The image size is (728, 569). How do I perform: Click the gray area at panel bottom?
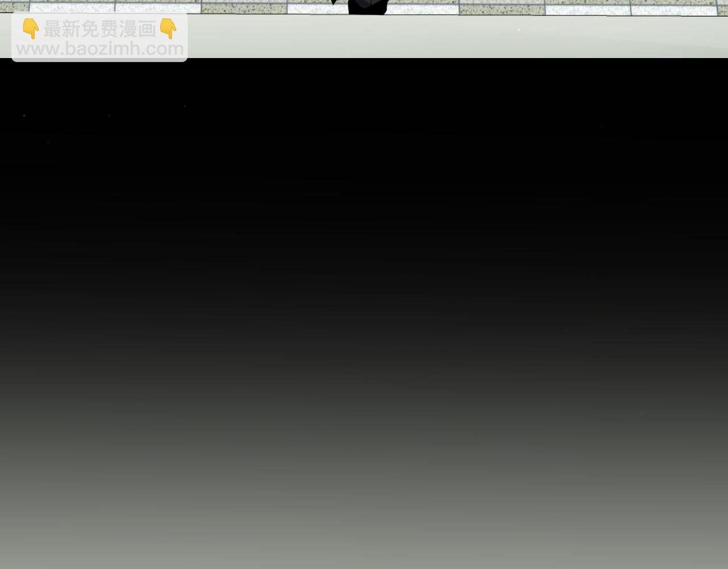pyautogui.click(x=364, y=541)
